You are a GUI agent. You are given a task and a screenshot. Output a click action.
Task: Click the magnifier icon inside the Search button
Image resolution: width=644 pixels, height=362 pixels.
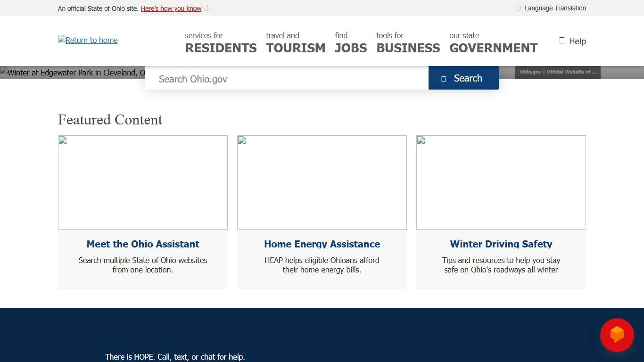[444, 78]
